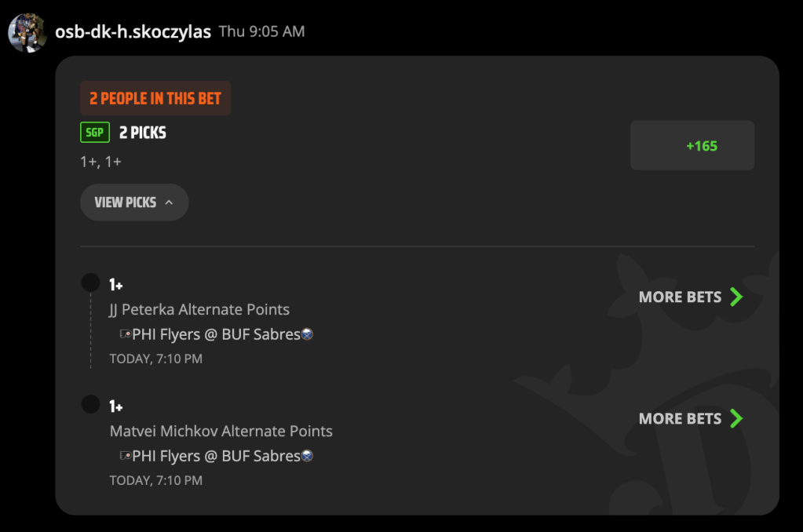The width and height of the screenshot is (803, 532).
Task: Click Flyers logo in Michkov pick
Action: coord(126,456)
